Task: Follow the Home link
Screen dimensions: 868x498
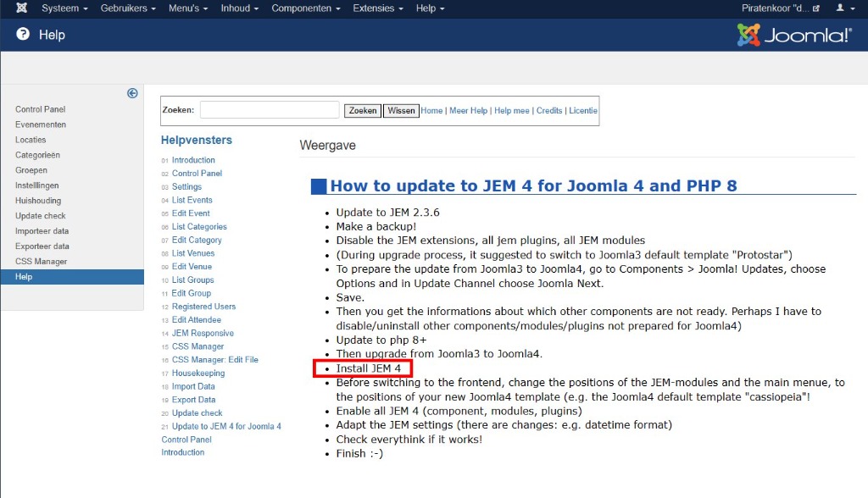Action: point(431,111)
